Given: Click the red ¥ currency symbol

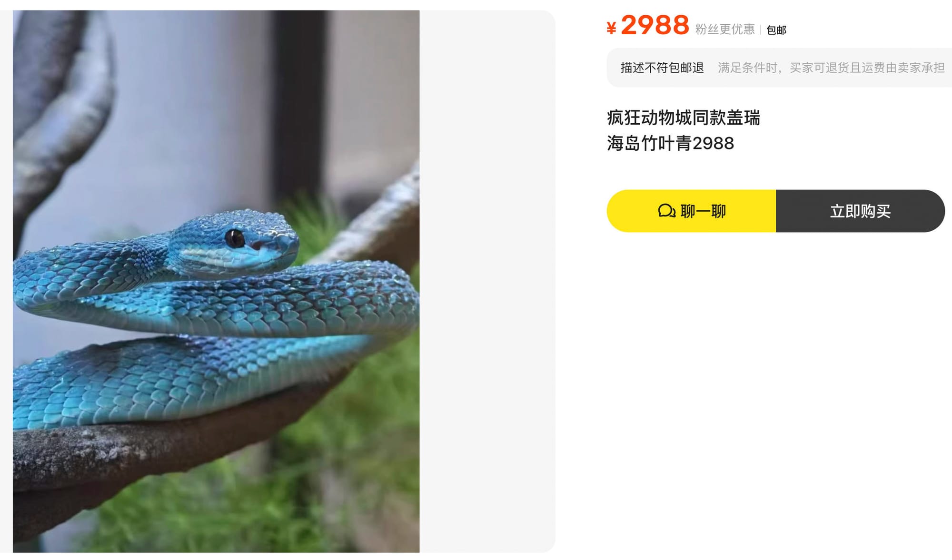Looking at the screenshot, I should tap(612, 28).
